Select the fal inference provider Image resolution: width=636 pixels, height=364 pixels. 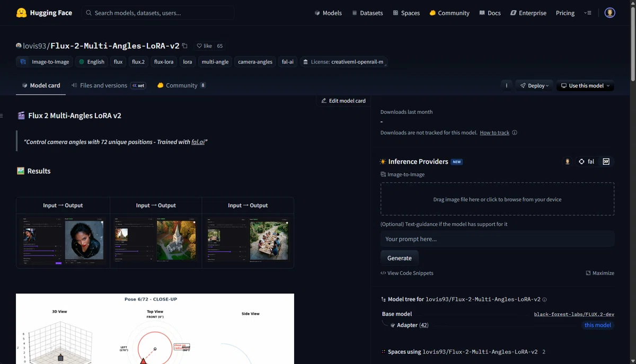pos(586,162)
